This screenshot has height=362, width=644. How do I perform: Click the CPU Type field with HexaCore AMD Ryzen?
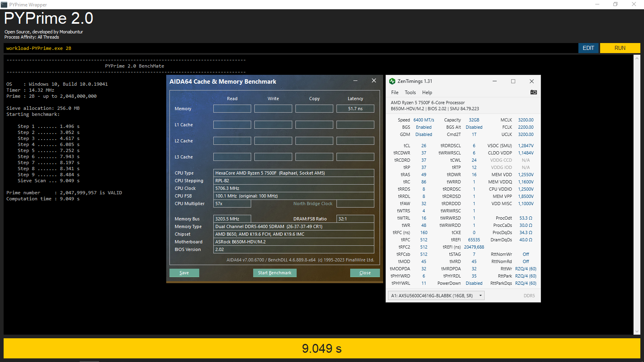pos(294,173)
